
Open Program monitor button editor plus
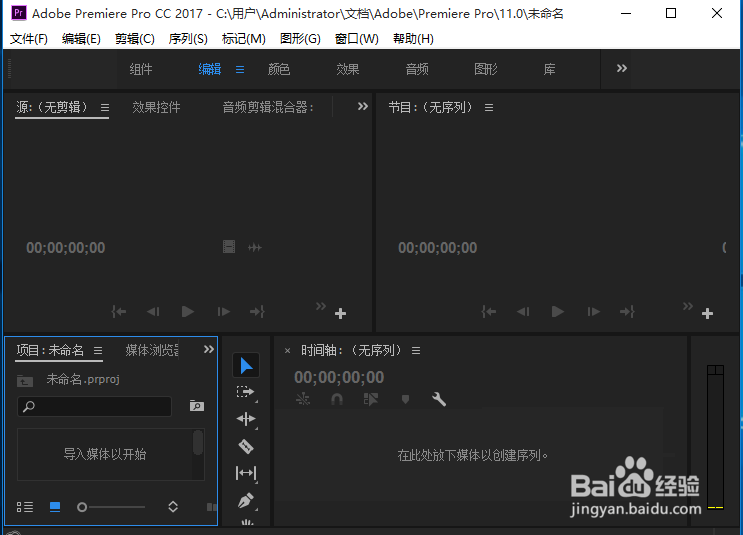707,313
